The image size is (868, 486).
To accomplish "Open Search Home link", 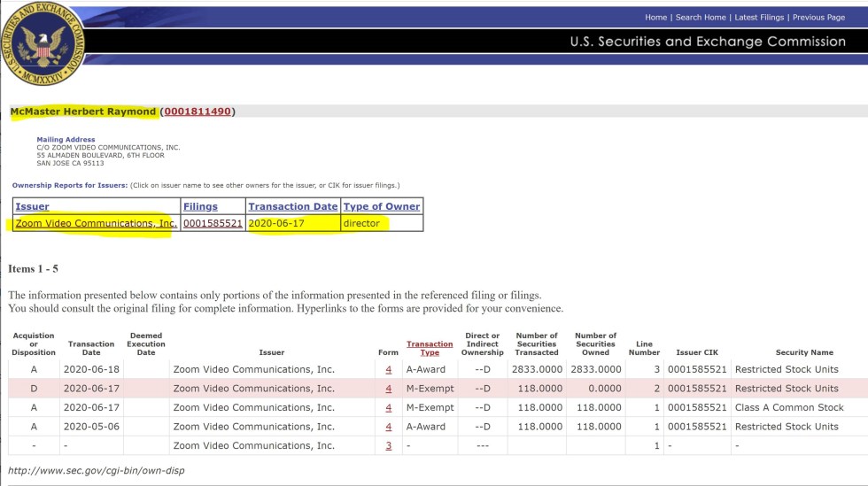I will (x=701, y=17).
